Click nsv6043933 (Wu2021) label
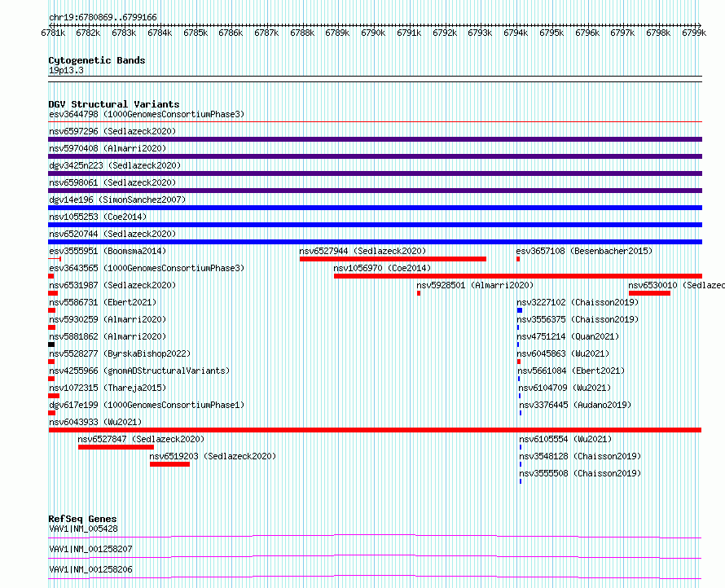 click(x=95, y=422)
